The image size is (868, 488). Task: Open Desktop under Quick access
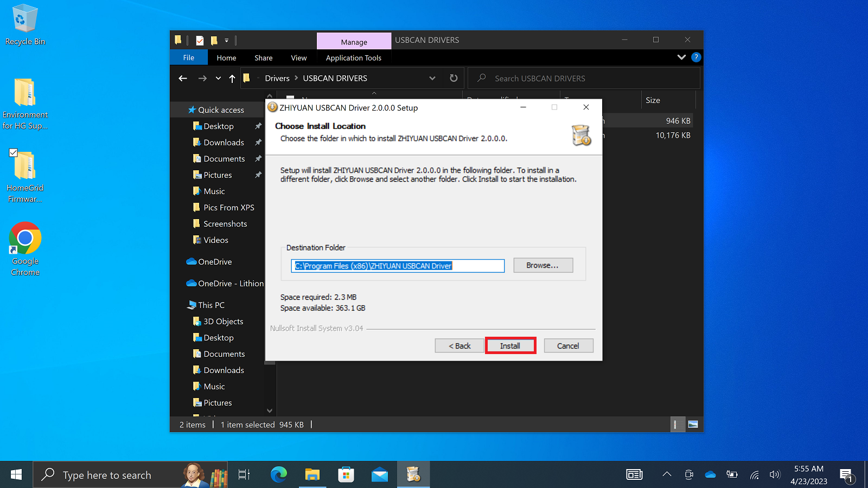pyautogui.click(x=219, y=126)
